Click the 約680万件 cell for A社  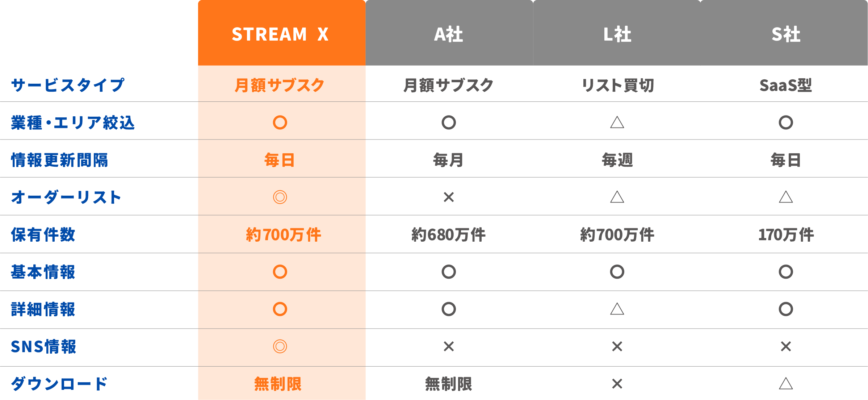[x=449, y=234]
